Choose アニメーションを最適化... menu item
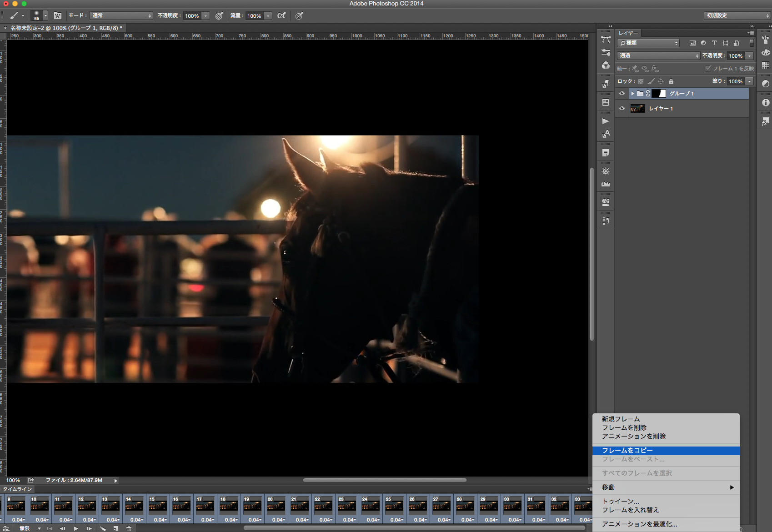The height and width of the screenshot is (532, 772). coord(640,524)
